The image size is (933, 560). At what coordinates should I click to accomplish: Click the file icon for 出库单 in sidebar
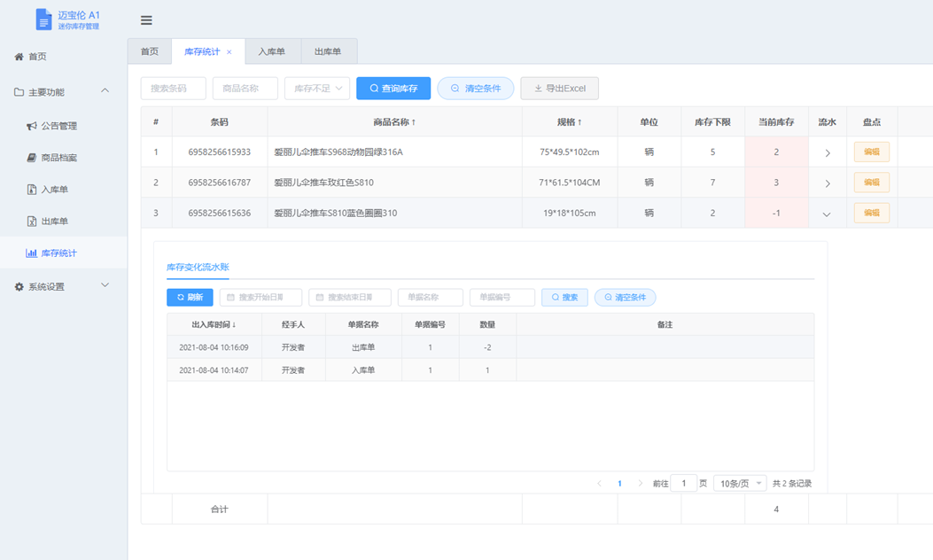pyautogui.click(x=32, y=222)
